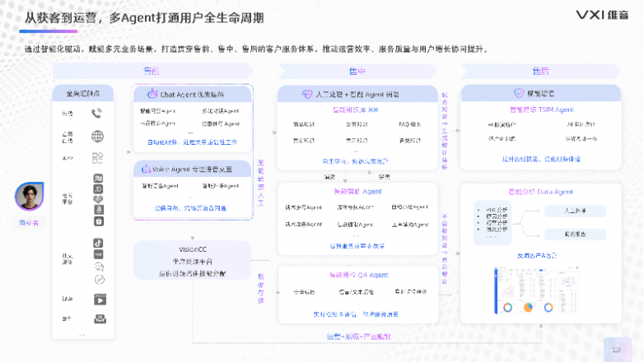Click the blue summary line in Chat Agent card

coord(192,142)
